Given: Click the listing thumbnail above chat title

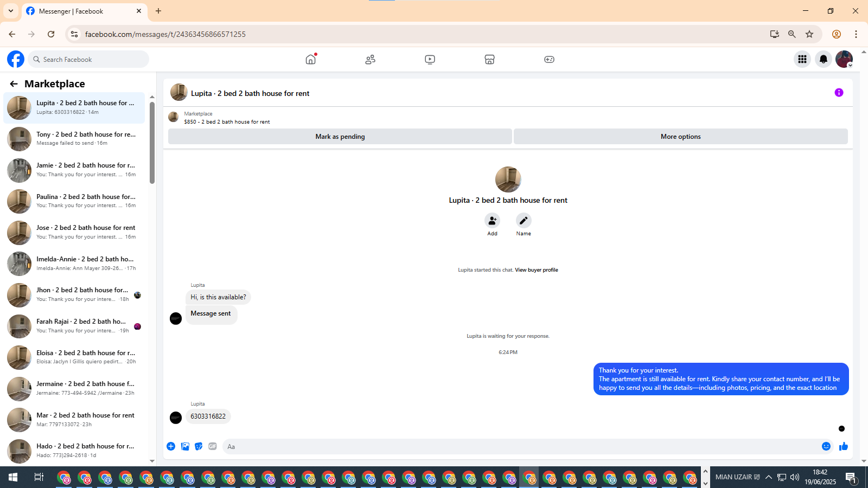Looking at the screenshot, I should (x=179, y=93).
